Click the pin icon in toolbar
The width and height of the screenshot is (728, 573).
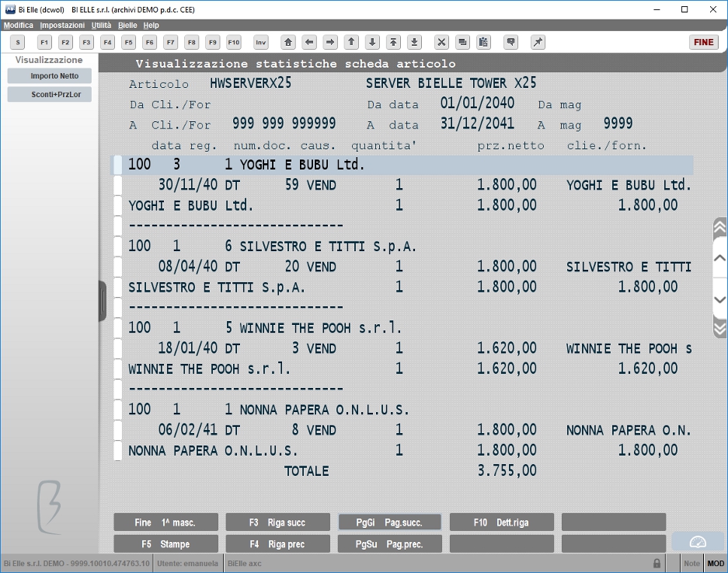[x=538, y=42]
